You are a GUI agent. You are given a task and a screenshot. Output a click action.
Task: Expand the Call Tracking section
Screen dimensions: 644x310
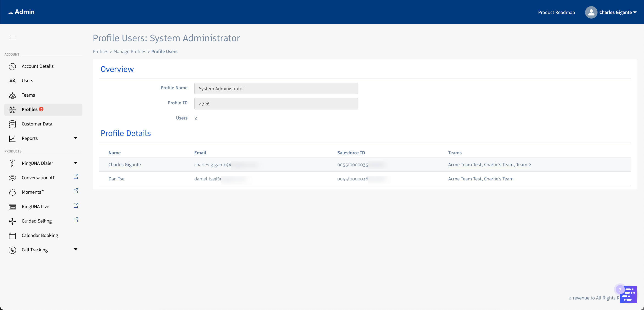[76, 249]
